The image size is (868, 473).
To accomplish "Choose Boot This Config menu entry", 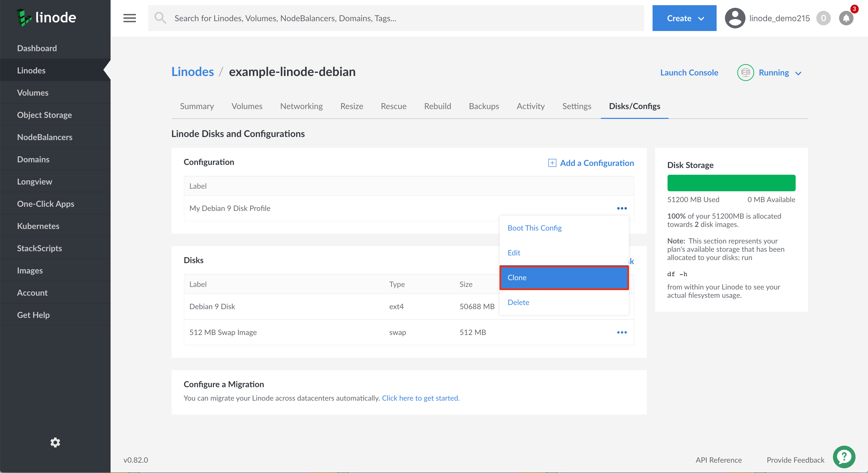I will 534,228.
